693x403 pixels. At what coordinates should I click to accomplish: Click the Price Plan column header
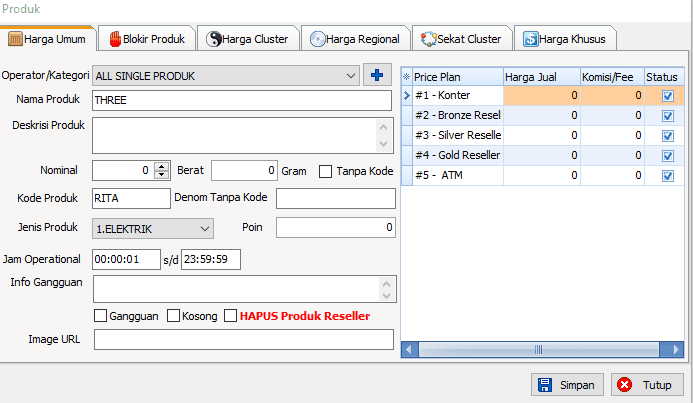(x=457, y=76)
